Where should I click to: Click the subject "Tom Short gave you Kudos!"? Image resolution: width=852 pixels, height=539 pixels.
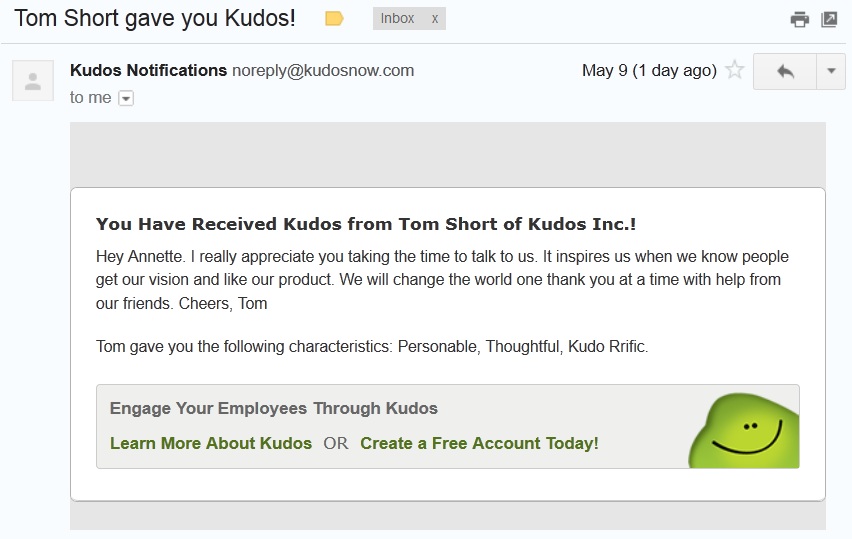coord(155,18)
